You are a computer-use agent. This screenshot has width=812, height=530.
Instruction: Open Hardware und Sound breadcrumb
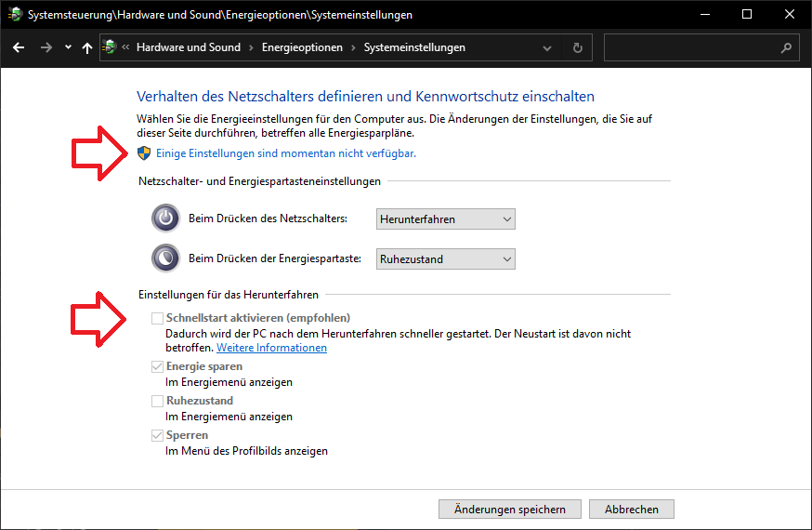pos(189,47)
